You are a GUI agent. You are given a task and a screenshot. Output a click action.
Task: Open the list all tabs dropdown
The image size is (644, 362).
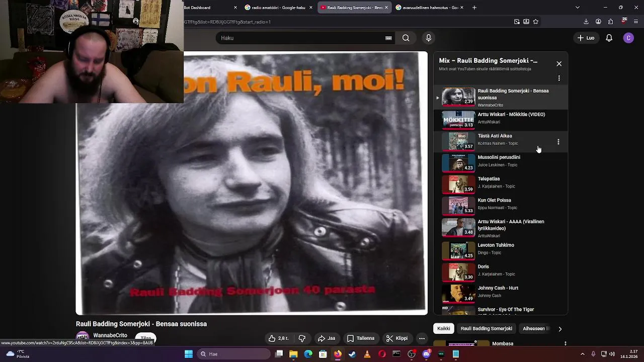pos(577,8)
